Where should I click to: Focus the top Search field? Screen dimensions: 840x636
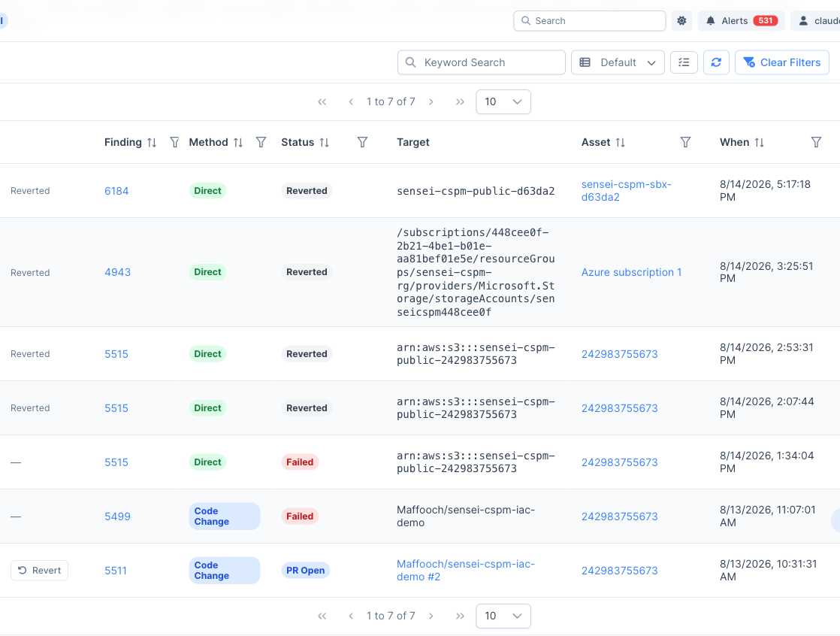(589, 21)
